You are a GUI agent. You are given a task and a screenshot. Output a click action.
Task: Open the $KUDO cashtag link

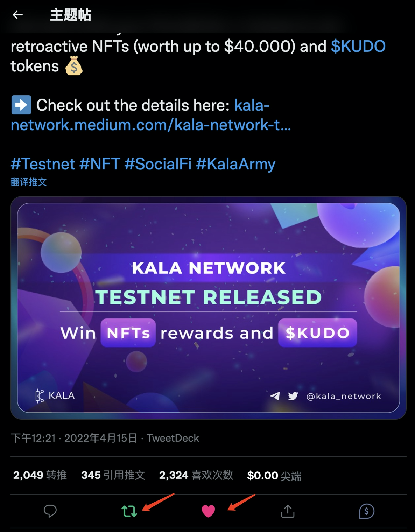(358, 46)
